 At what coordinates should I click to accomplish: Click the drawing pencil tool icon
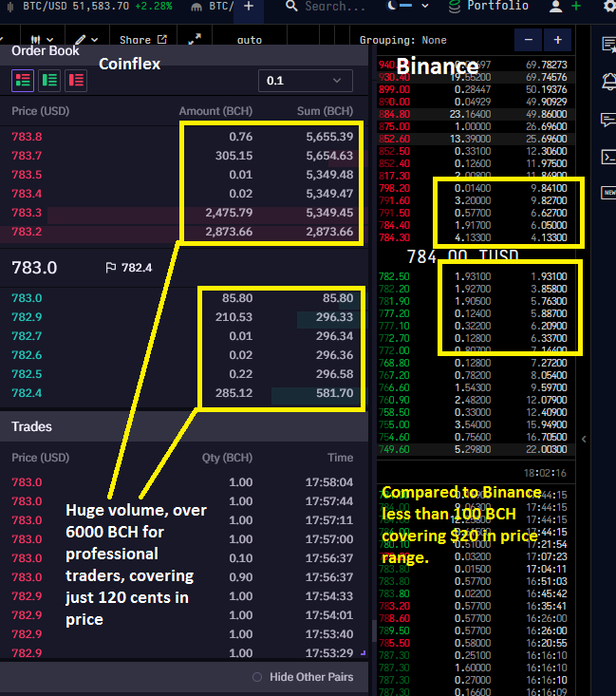click(81, 40)
